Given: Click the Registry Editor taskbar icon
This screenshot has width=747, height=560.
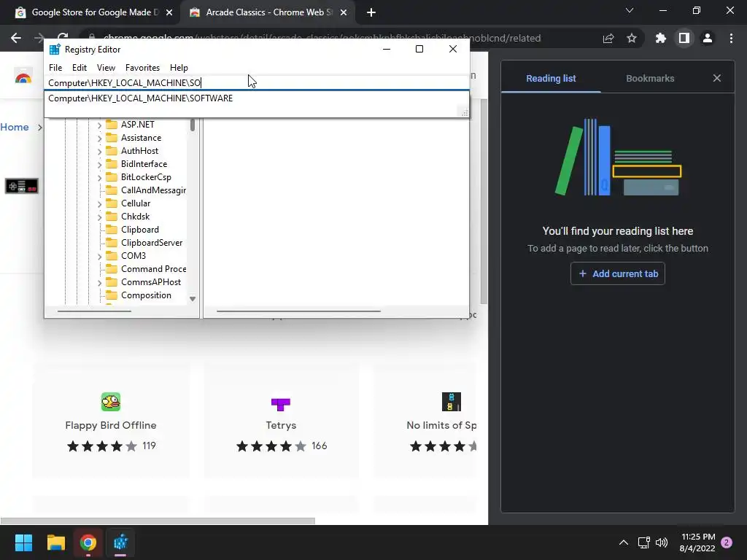Looking at the screenshot, I should pyautogui.click(x=120, y=542).
